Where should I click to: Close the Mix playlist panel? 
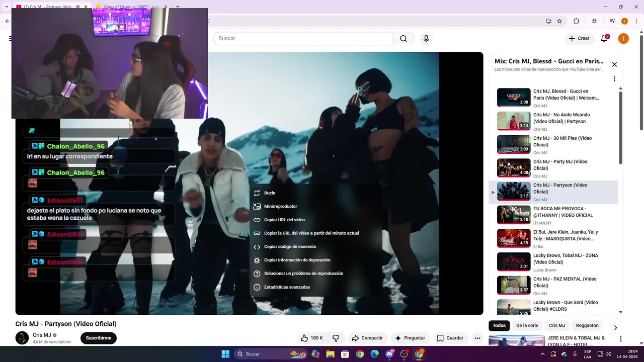click(x=614, y=64)
